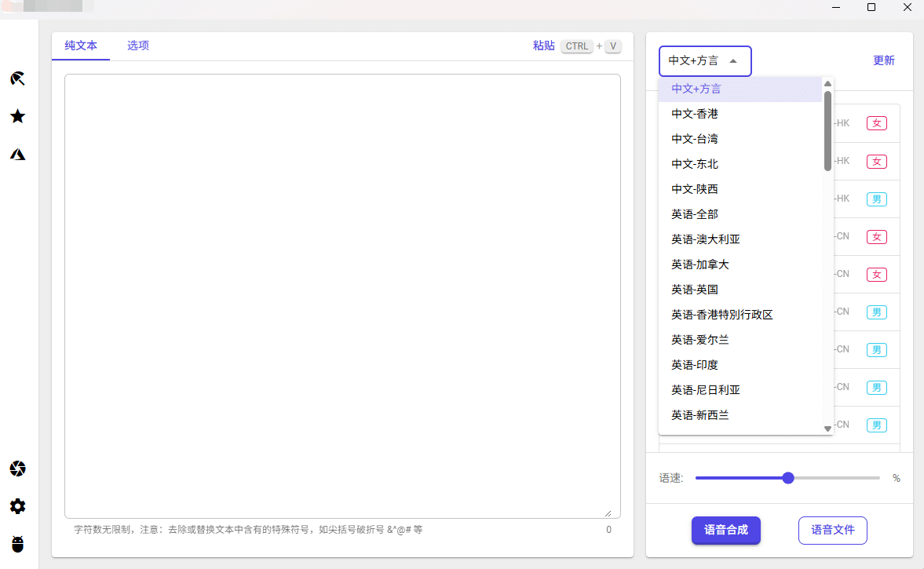Click the 女 tag on first HK voice
The image size is (924, 569).
(x=877, y=123)
